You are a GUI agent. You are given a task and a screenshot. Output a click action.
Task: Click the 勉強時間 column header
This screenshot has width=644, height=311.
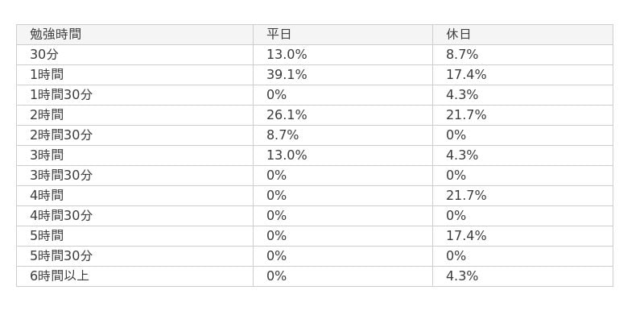(x=56, y=35)
